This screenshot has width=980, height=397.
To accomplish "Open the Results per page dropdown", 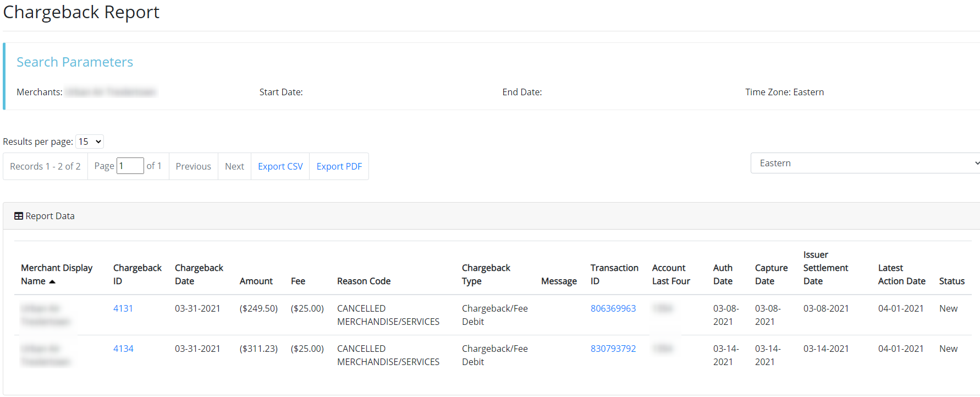I will (90, 142).
